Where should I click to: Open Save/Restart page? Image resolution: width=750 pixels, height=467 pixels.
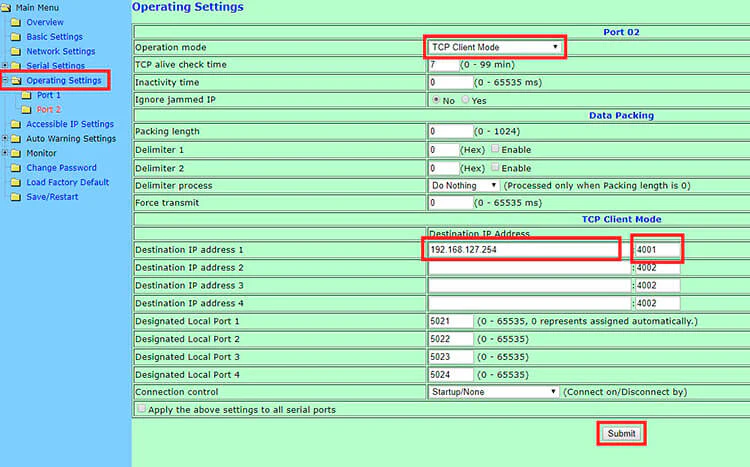(52, 197)
